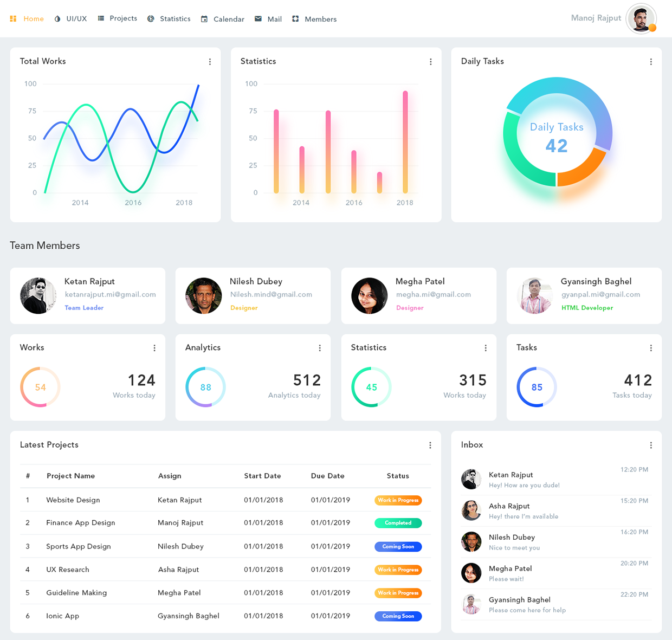Click the Calendar icon in navbar
672x640 pixels.
[204, 19]
